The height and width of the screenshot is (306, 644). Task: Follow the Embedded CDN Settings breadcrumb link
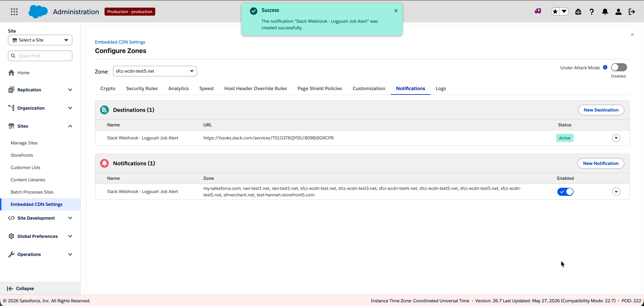120,42
